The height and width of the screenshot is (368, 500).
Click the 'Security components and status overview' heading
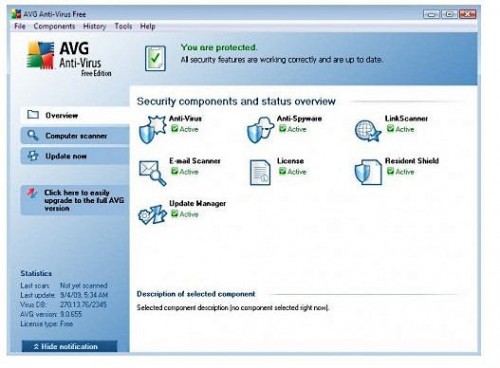click(236, 101)
